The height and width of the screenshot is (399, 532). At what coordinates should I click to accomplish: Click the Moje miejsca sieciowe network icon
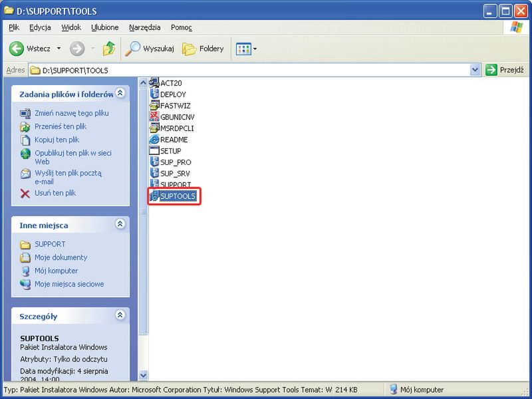[25, 285]
